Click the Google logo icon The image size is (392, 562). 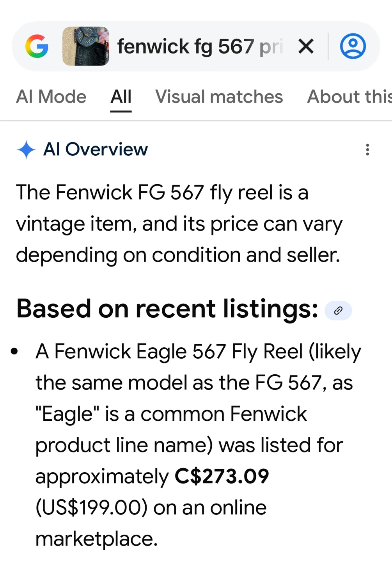37,46
